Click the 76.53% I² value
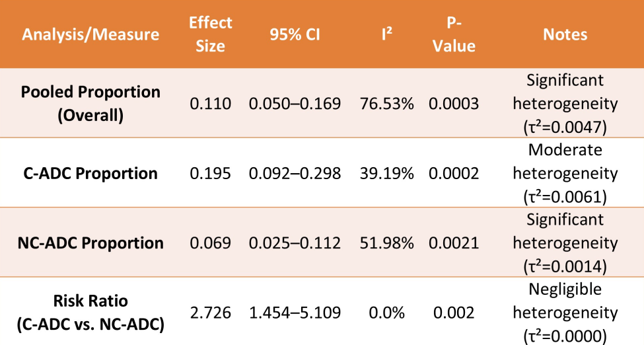 386,104
